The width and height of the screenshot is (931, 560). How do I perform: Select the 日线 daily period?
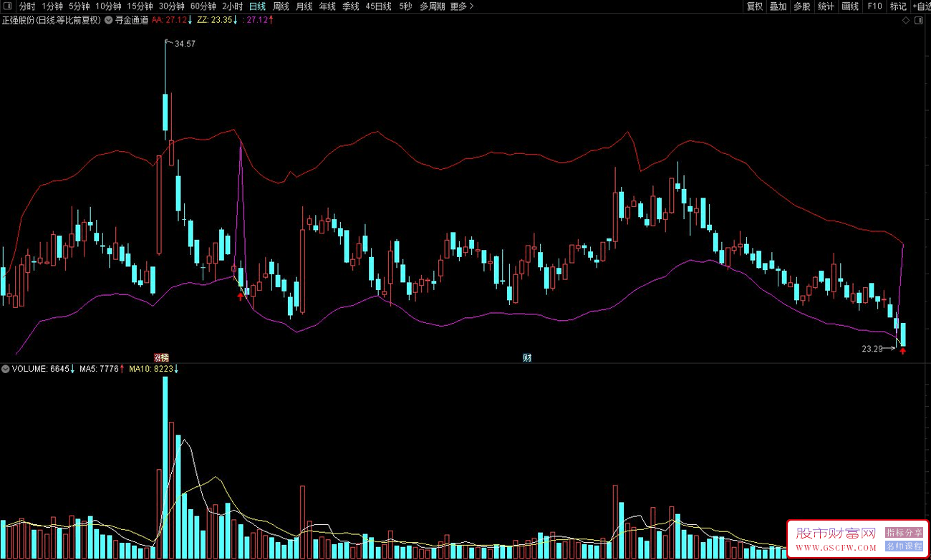[257, 6]
